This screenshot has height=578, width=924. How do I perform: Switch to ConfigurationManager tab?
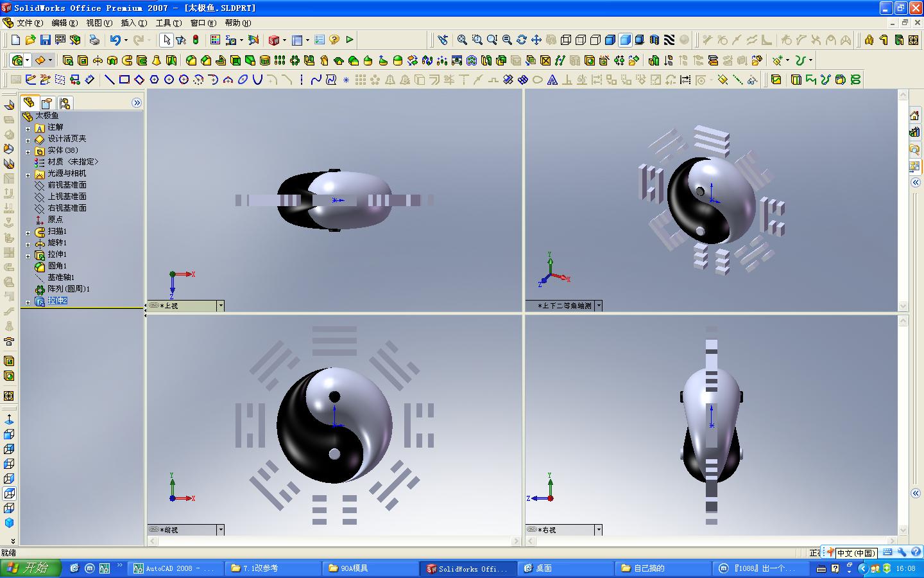64,103
